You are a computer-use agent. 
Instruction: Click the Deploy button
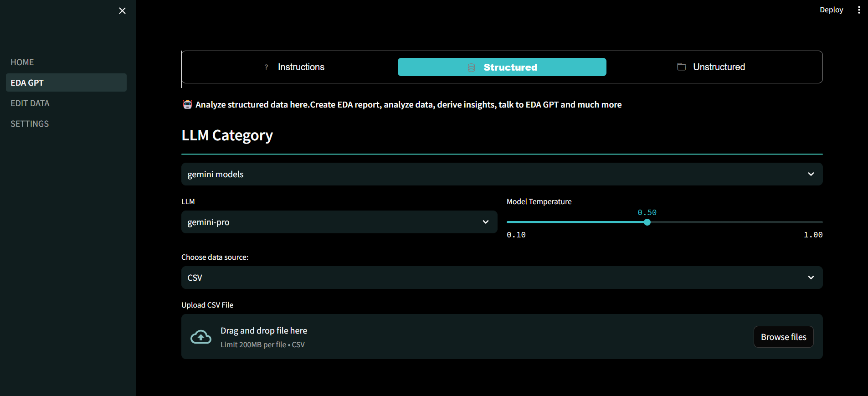[x=831, y=10]
